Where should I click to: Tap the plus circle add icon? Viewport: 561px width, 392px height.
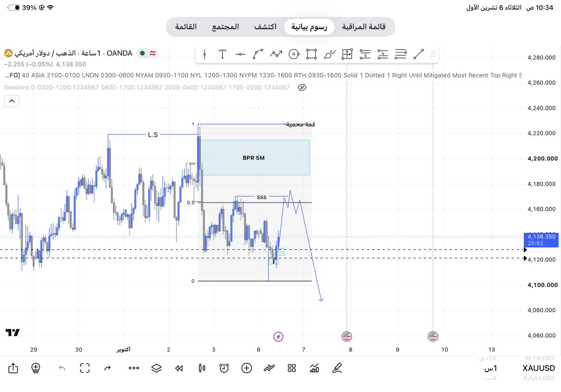[247, 368]
